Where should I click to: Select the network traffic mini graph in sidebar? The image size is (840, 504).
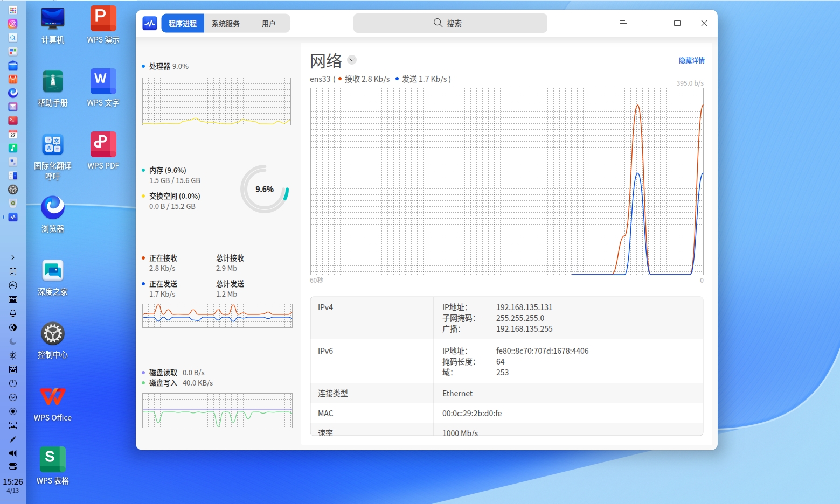point(217,316)
